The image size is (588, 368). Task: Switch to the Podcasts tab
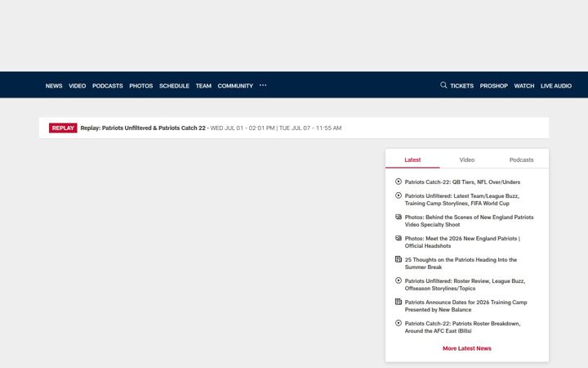pyautogui.click(x=521, y=160)
